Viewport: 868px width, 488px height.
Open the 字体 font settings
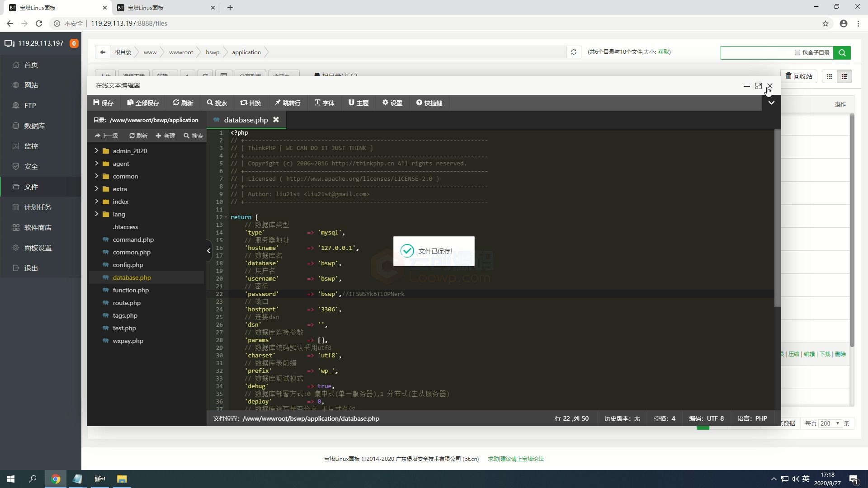coord(325,103)
